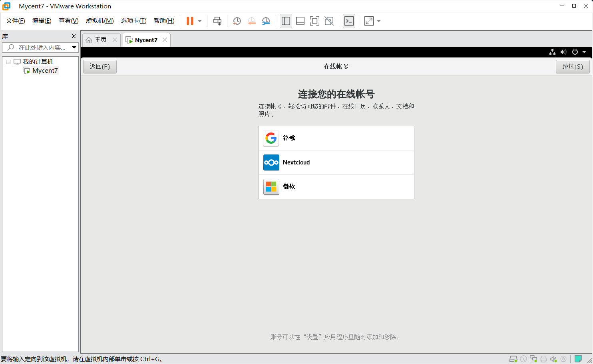The width and height of the screenshot is (593, 364).
Task: Open the snapshot manager
Action: (x=266, y=21)
